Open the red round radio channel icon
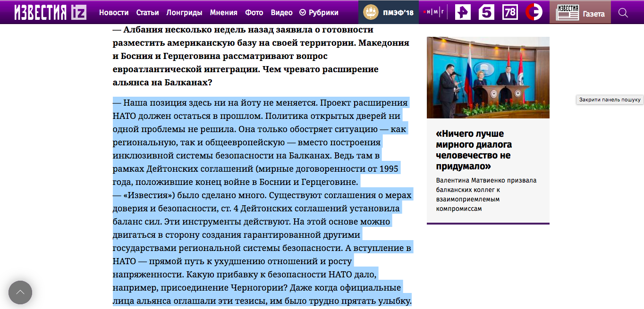 pos(534,12)
